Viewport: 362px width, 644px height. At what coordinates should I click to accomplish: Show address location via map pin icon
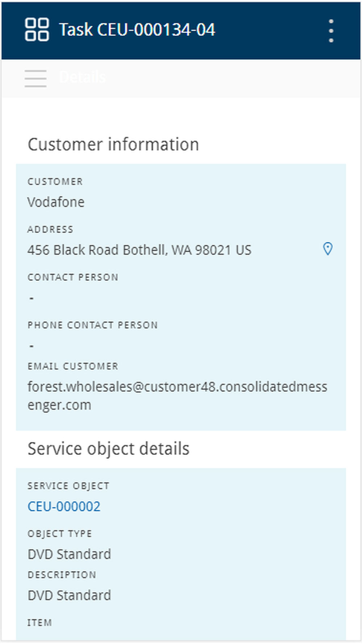coord(328,249)
